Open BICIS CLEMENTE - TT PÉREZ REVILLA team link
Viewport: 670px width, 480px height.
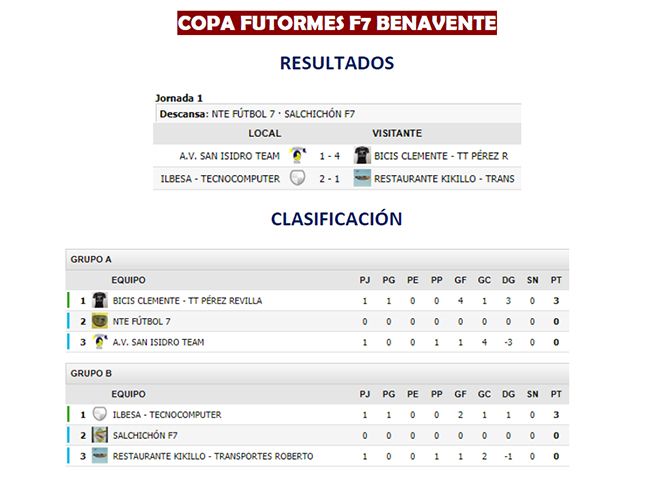click(188, 300)
